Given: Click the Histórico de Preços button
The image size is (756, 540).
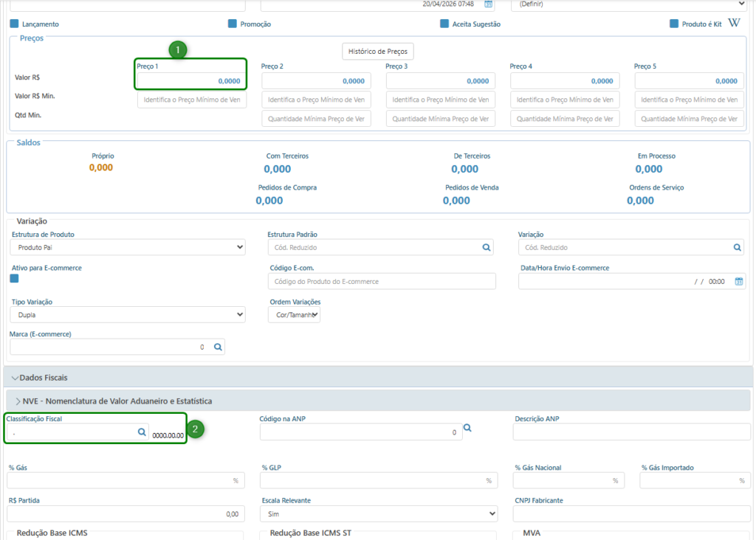Looking at the screenshot, I should coord(378,52).
